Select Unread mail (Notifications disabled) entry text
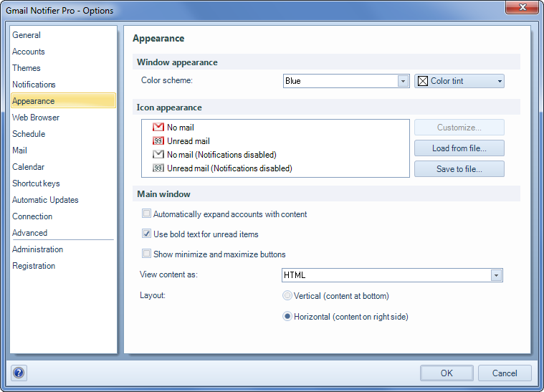The image size is (544, 392). pos(229,168)
